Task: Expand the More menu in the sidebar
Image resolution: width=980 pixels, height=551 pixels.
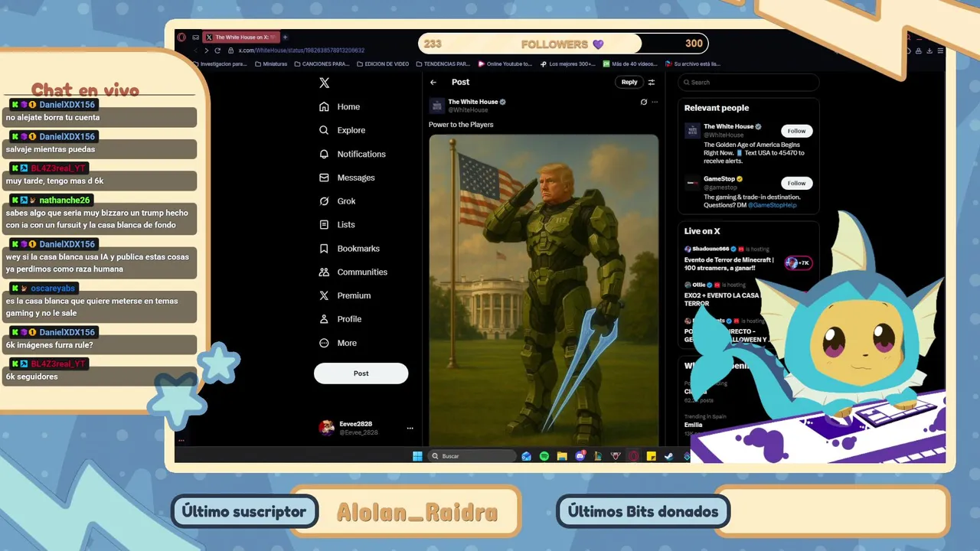Action: (x=338, y=343)
